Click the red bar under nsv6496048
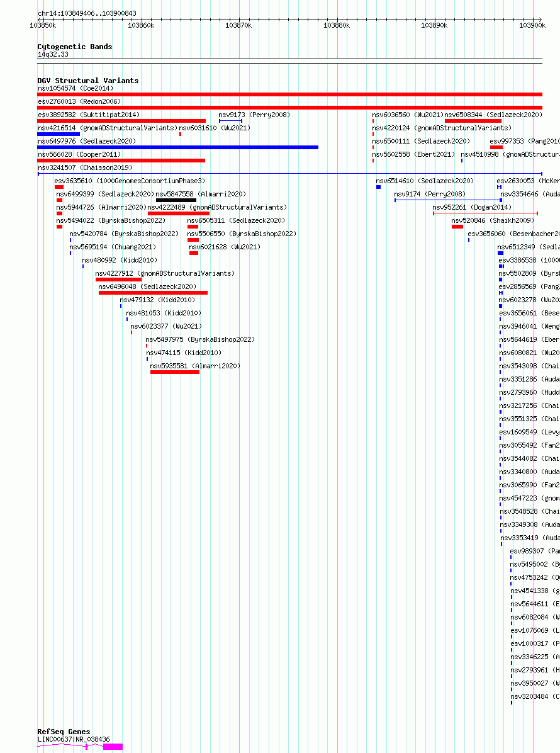 coord(153,293)
